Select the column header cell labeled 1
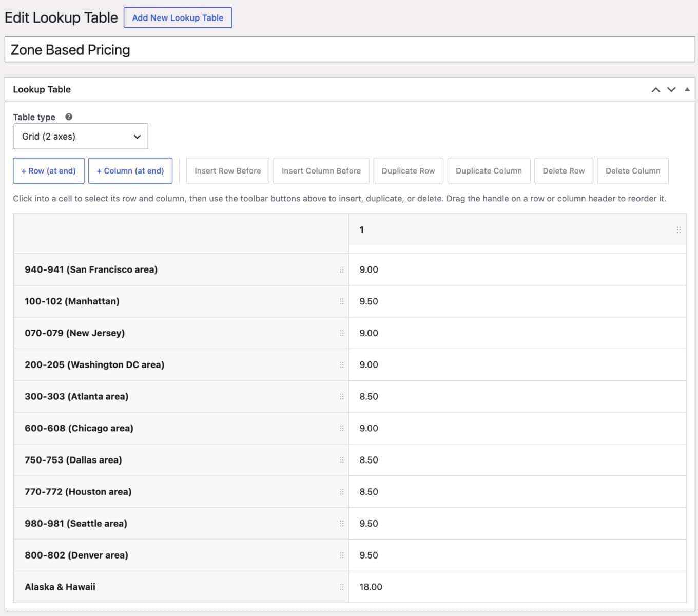The image size is (698, 616). tap(517, 230)
